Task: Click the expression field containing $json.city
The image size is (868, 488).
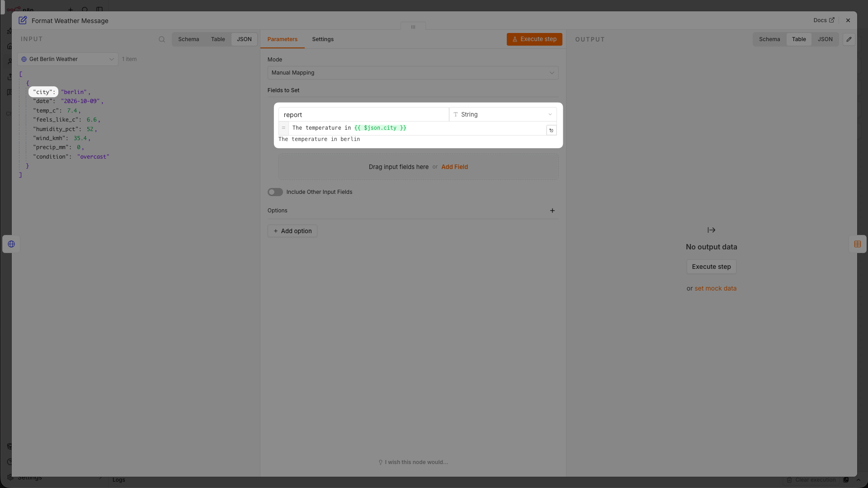Action: click(417, 128)
